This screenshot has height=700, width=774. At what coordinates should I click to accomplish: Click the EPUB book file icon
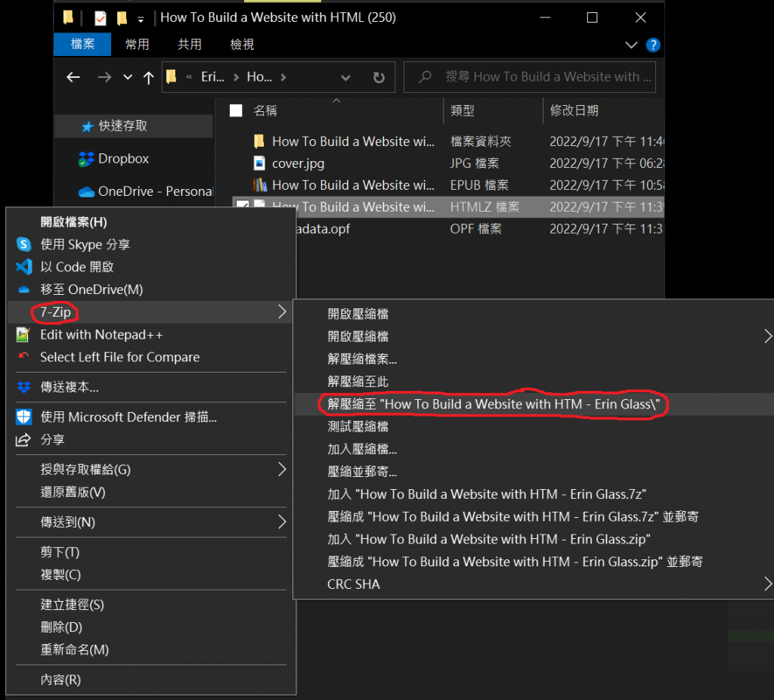coord(260,185)
